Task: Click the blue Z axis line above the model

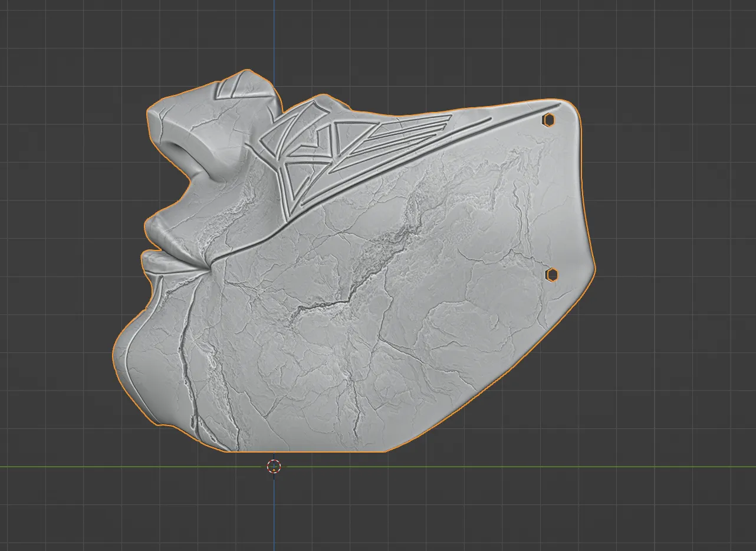Action: coord(274,35)
